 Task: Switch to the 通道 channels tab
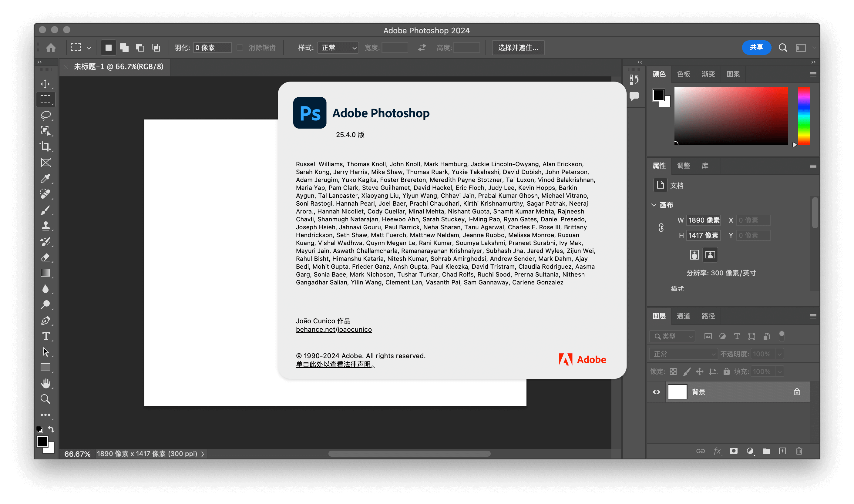click(683, 316)
